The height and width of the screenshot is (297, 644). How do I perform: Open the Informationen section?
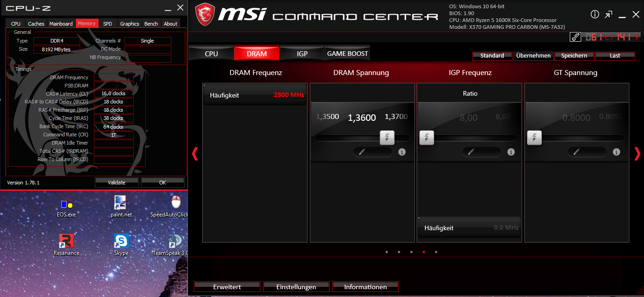click(x=365, y=287)
